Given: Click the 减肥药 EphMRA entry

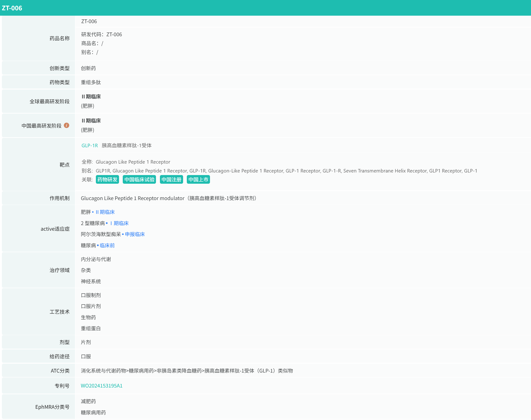Looking at the screenshot, I should coord(88,401).
